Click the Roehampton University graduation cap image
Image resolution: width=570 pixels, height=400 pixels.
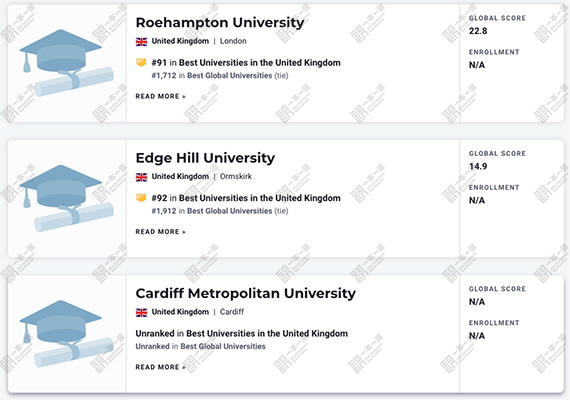67,63
